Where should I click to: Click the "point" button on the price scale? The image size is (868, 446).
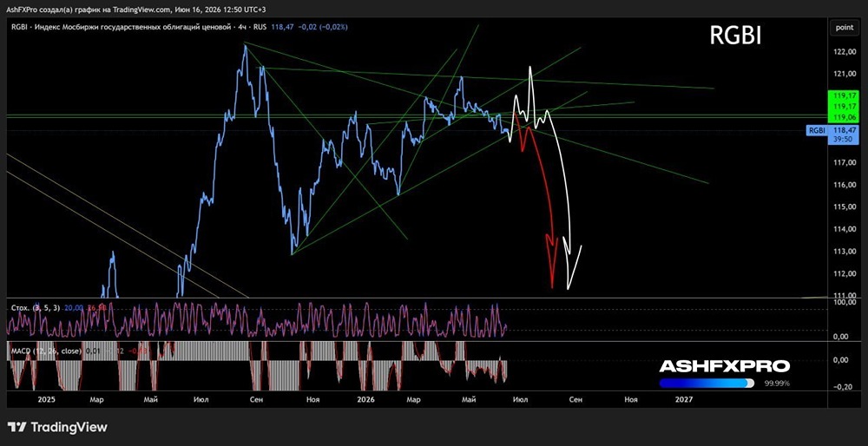844,28
